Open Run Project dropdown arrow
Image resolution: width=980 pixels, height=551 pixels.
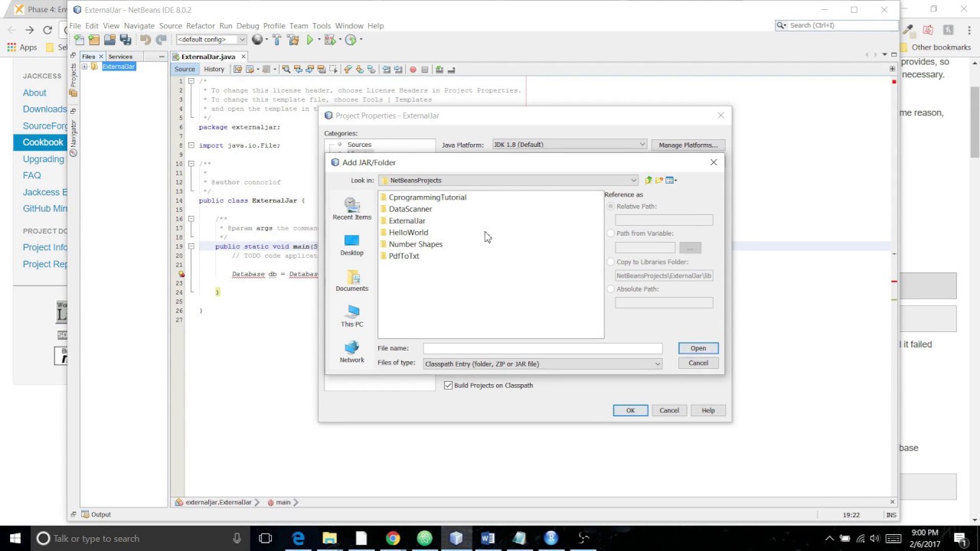pyautogui.click(x=318, y=40)
